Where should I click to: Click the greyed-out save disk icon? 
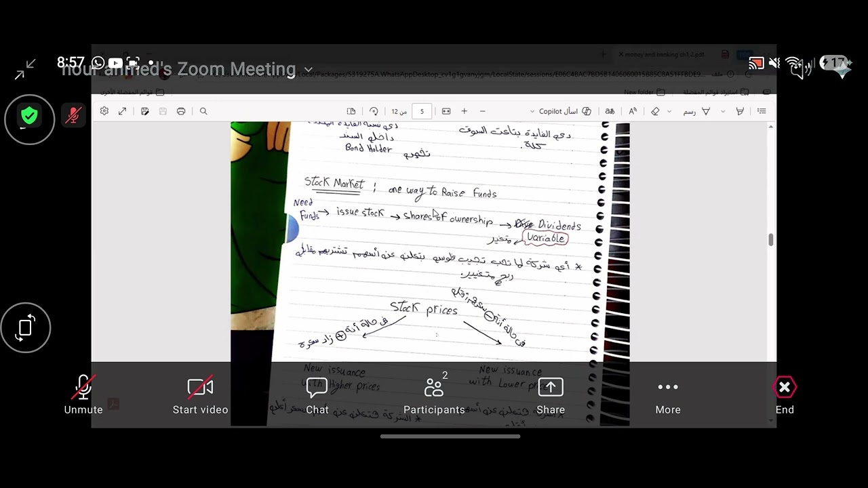163,111
